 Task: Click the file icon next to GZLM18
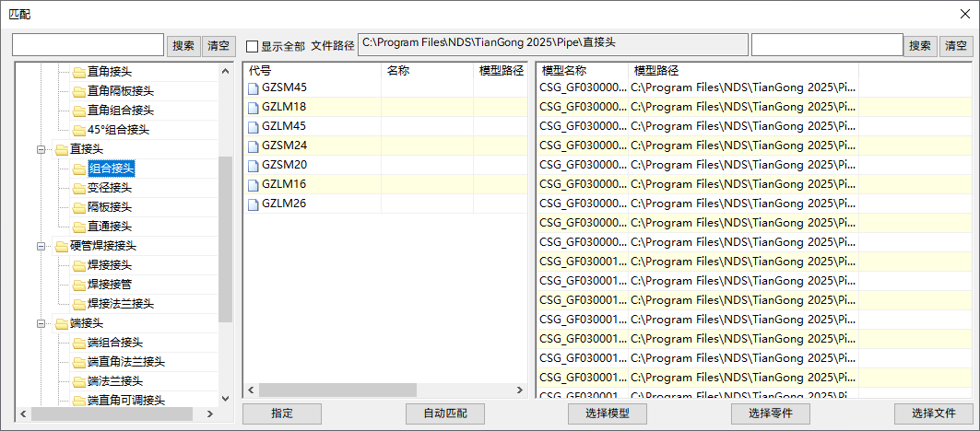click(x=253, y=107)
